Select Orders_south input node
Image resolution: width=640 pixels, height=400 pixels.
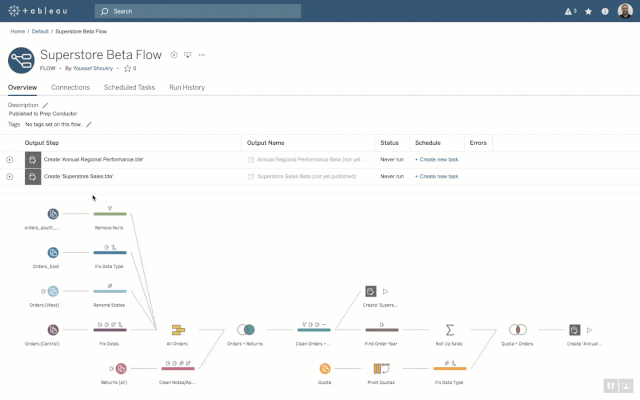(x=53, y=214)
